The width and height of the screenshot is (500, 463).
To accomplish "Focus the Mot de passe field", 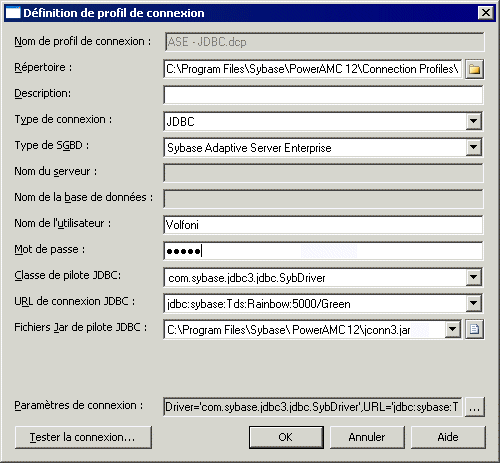I will 323,251.
